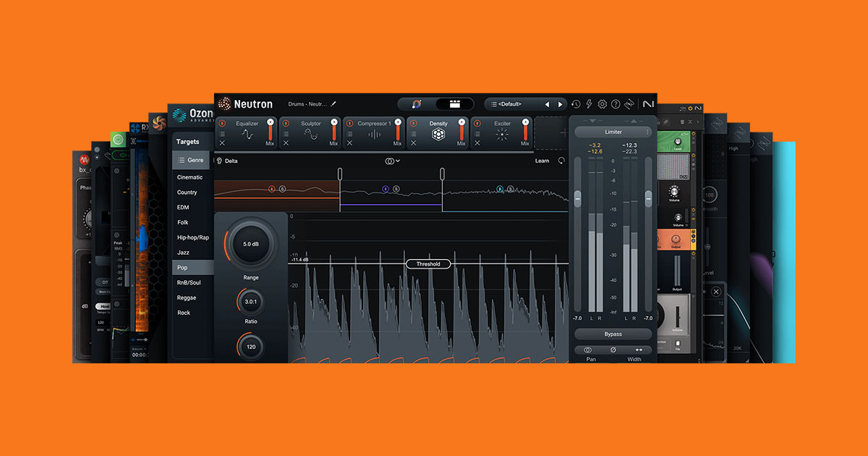This screenshot has height=456, width=868.
Task: Click the phase invert icon above Width
Action: [x=613, y=350]
